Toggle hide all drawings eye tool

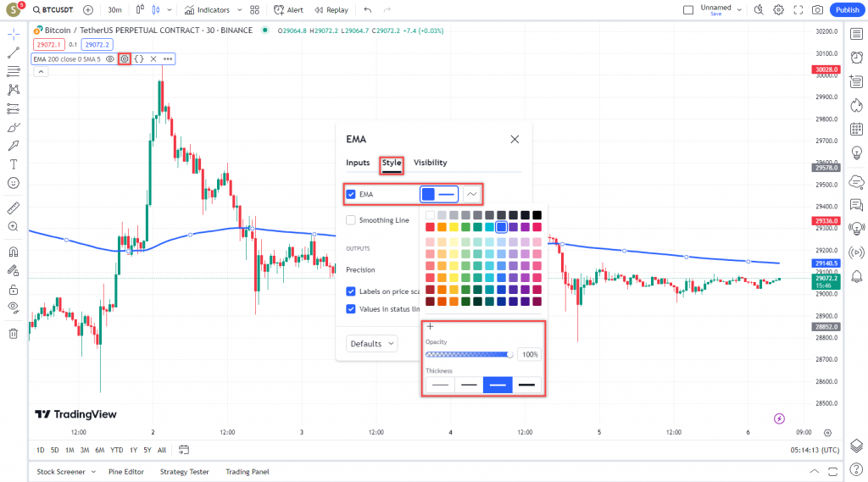[14, 308]
